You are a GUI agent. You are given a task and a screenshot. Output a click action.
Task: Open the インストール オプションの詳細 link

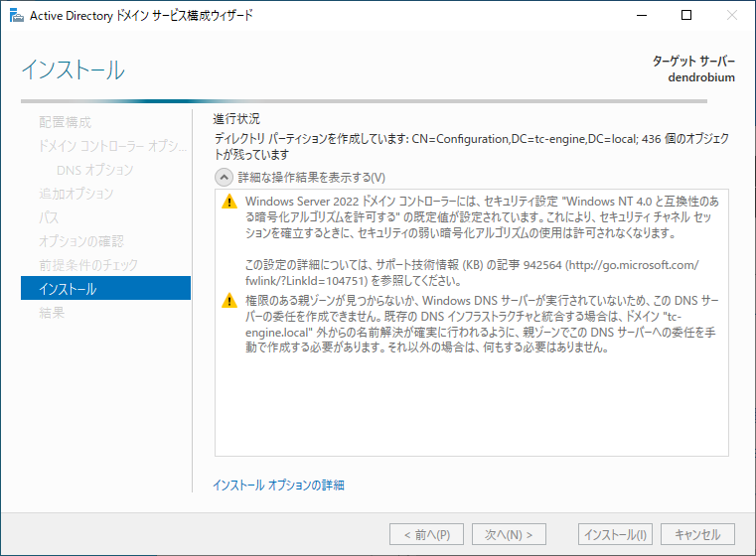pyautogui.click(x=279, y=485)
